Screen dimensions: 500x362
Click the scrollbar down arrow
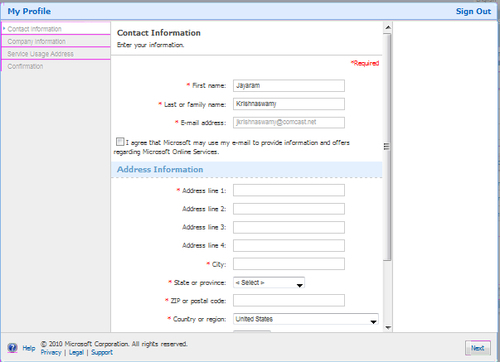tap(388, 328)
